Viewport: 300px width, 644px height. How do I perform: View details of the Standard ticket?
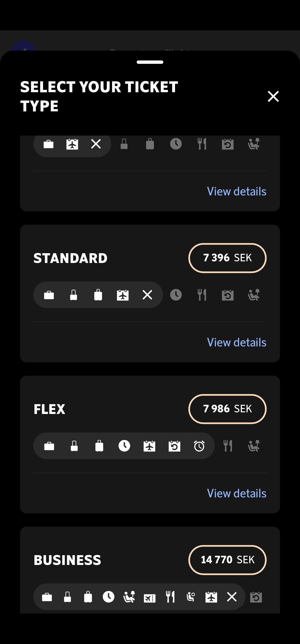236,342
